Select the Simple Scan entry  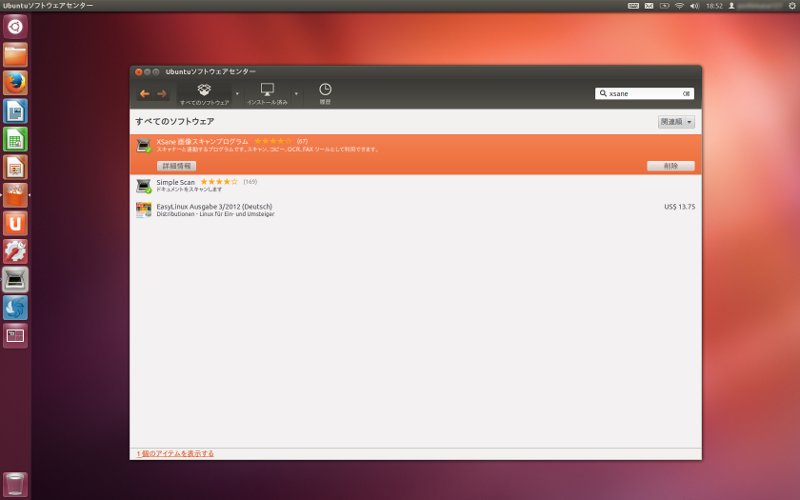pos(416,185)
